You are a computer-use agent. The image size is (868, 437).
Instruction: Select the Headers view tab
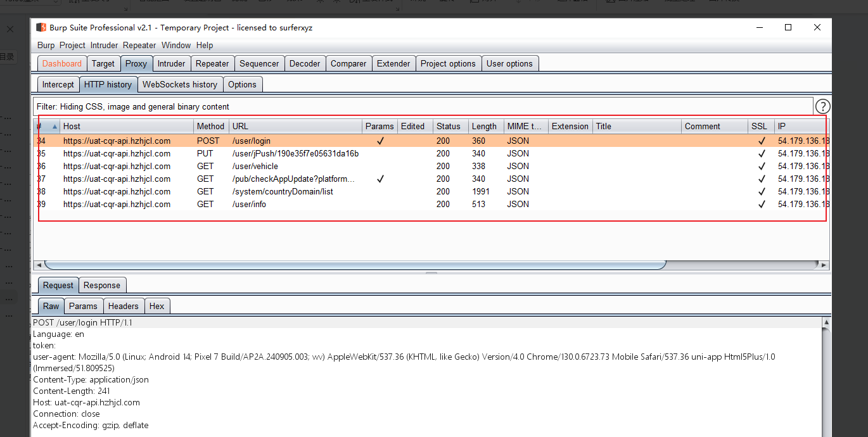pos(124,306)
